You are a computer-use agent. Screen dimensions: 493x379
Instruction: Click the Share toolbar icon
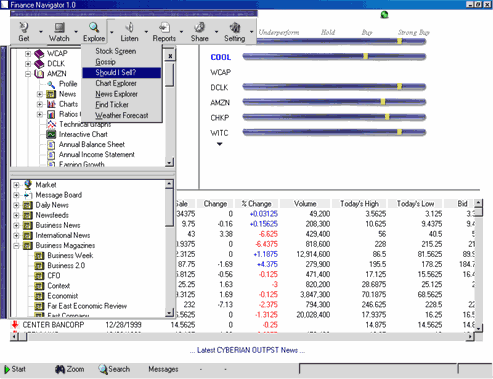[x=200, y=27]
